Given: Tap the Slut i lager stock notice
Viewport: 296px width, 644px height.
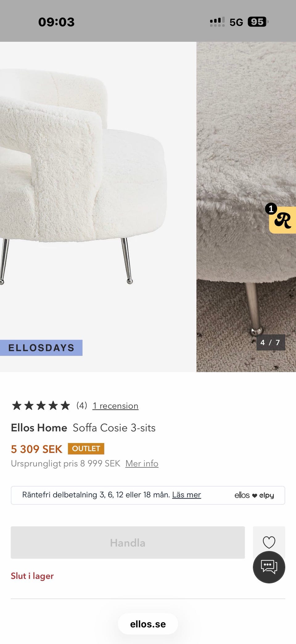Looking at the screenshot, I should pyautogui.click(x=32, y=576).
